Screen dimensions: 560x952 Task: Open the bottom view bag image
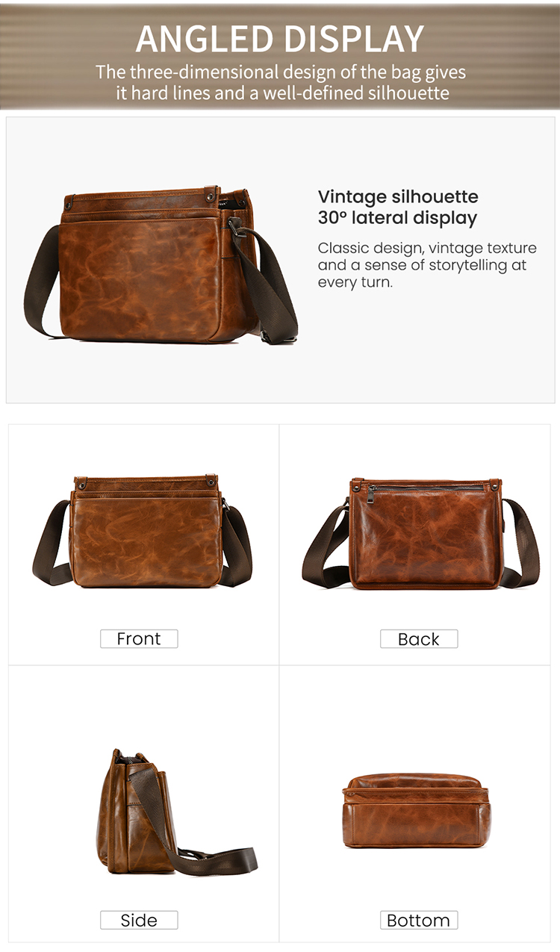[x=417, y=810]
